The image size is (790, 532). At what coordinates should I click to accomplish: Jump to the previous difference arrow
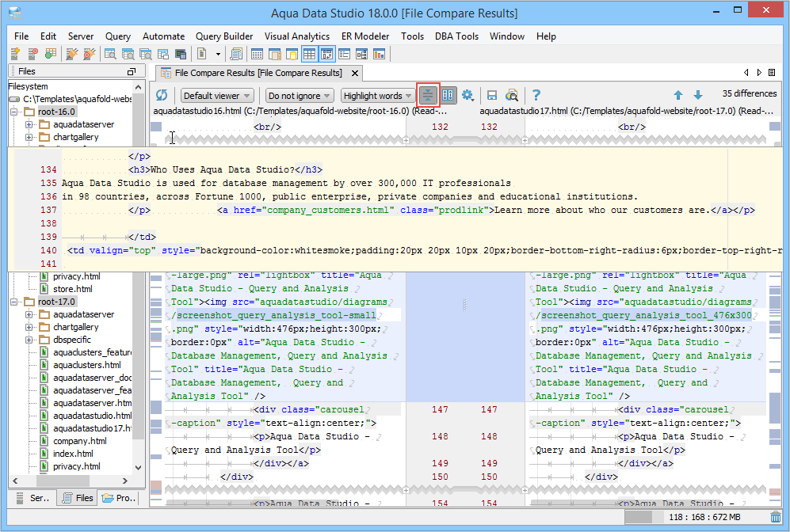point(678,95)
